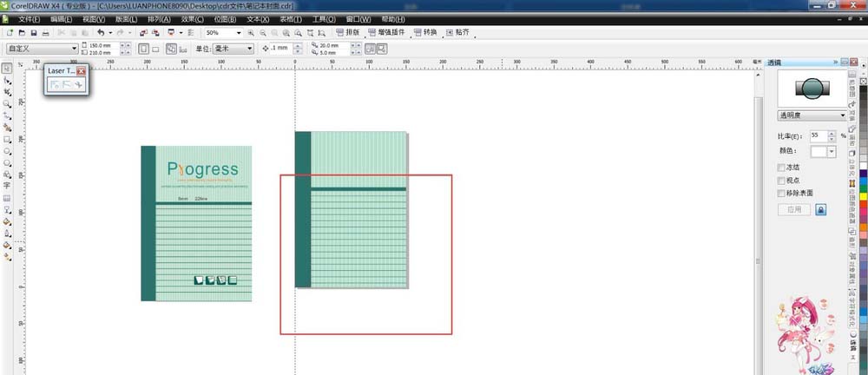868x375 pixels.
Task: Click the Import icon
Action: coord(143,33)
